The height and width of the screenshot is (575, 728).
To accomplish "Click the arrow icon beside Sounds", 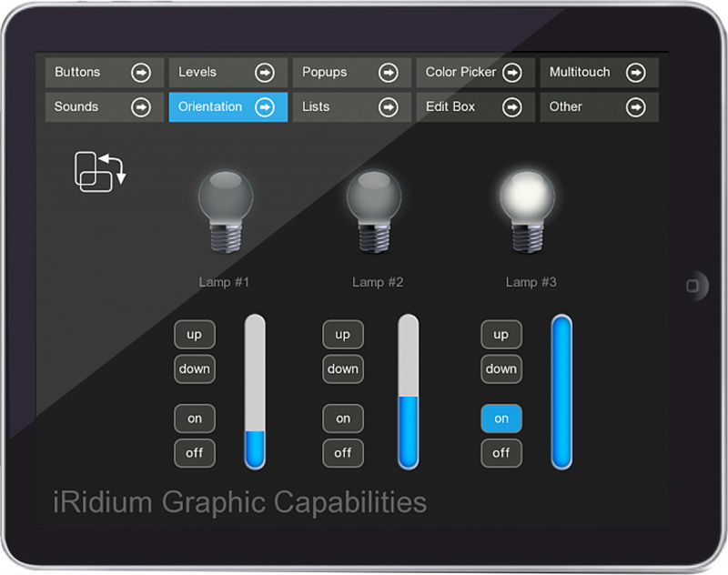I will coord(143,106).
